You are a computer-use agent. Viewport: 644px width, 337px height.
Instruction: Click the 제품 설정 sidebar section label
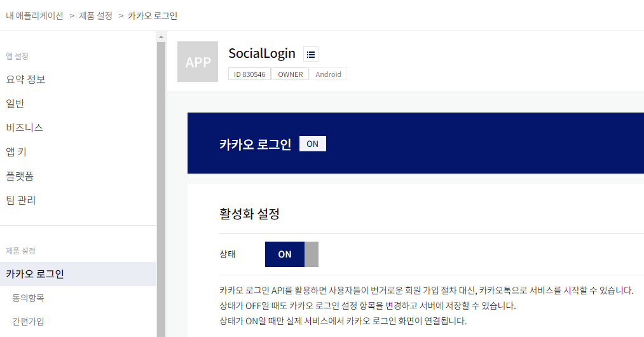(x=20, y=251)
